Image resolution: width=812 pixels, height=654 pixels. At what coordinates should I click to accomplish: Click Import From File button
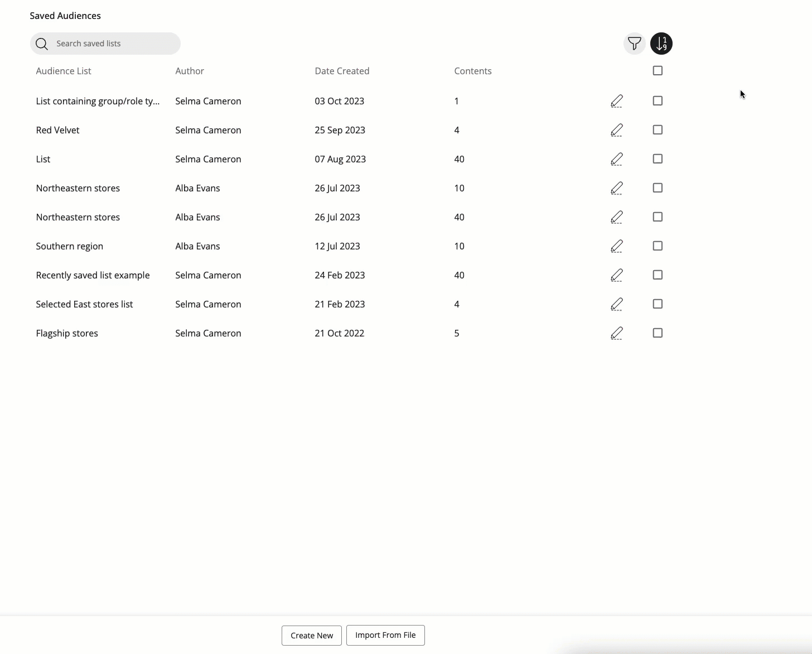click(385, 635)
